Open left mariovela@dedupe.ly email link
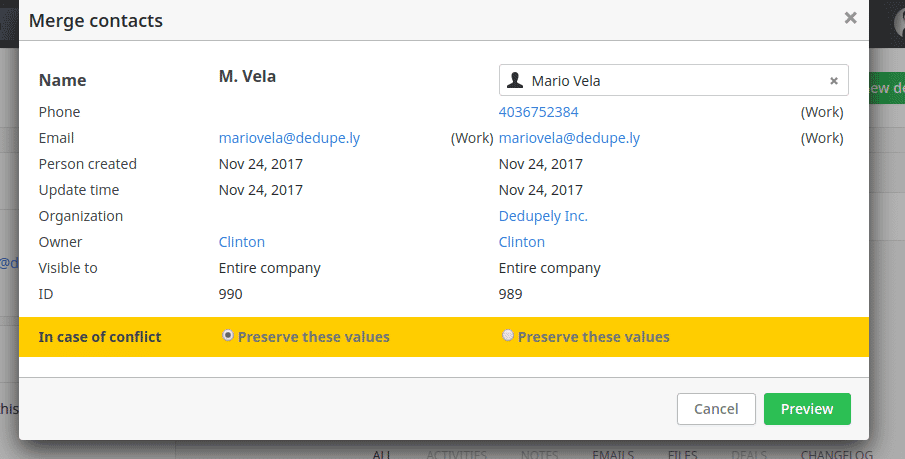The height and width of the screenshot is (459, 905). 289,138
